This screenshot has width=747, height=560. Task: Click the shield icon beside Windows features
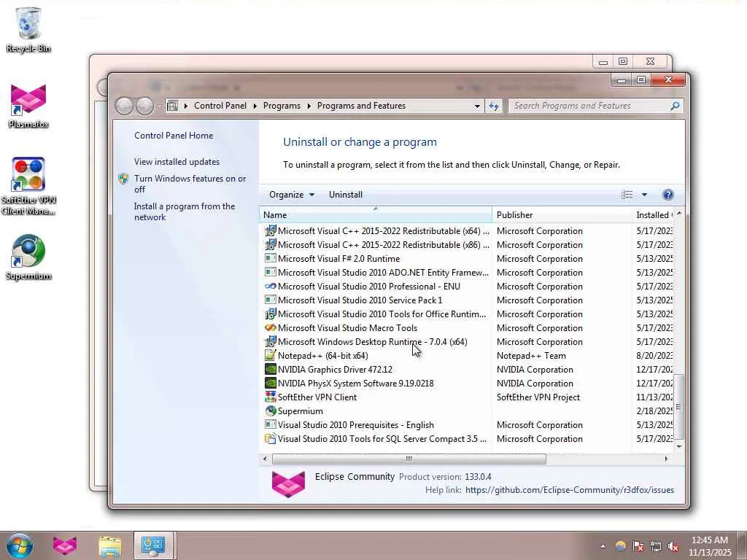pos(123,179)
